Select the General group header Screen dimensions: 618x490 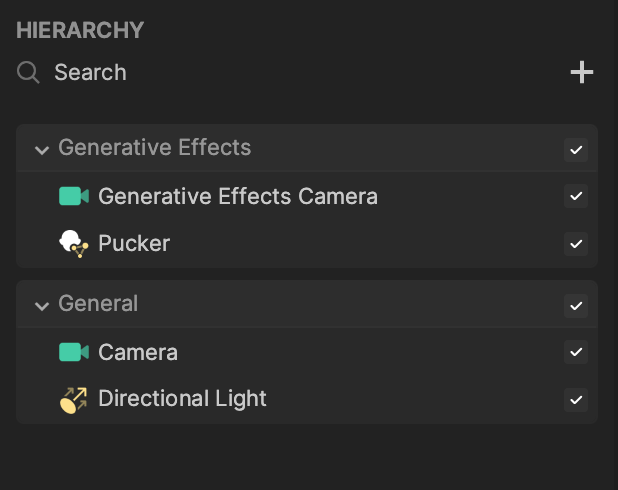pyautogui.click(x=98, y=304)
